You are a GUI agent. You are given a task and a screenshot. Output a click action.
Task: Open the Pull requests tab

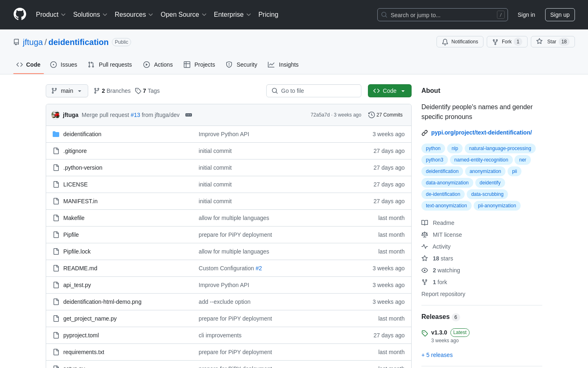coord(110,65)
